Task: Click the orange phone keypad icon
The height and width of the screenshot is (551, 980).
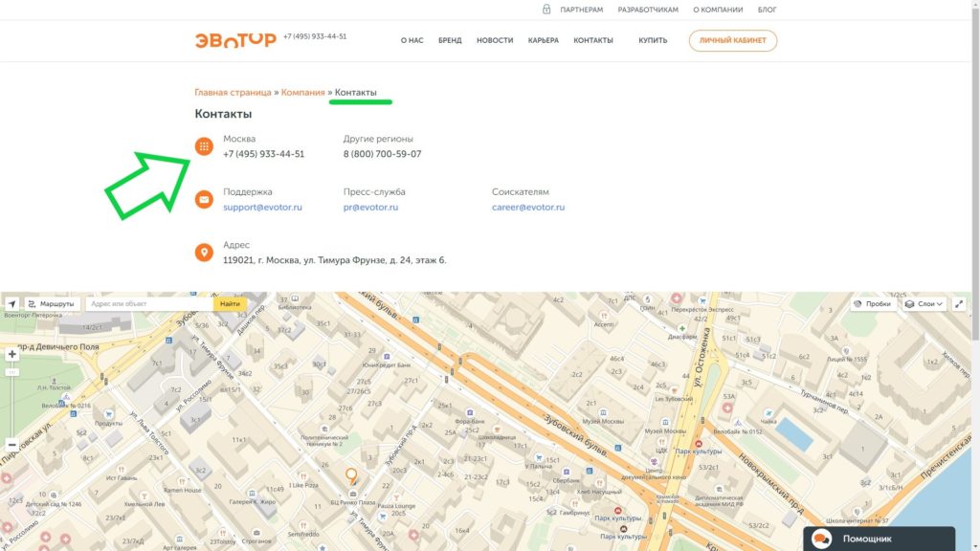Action: coord(204,146)
